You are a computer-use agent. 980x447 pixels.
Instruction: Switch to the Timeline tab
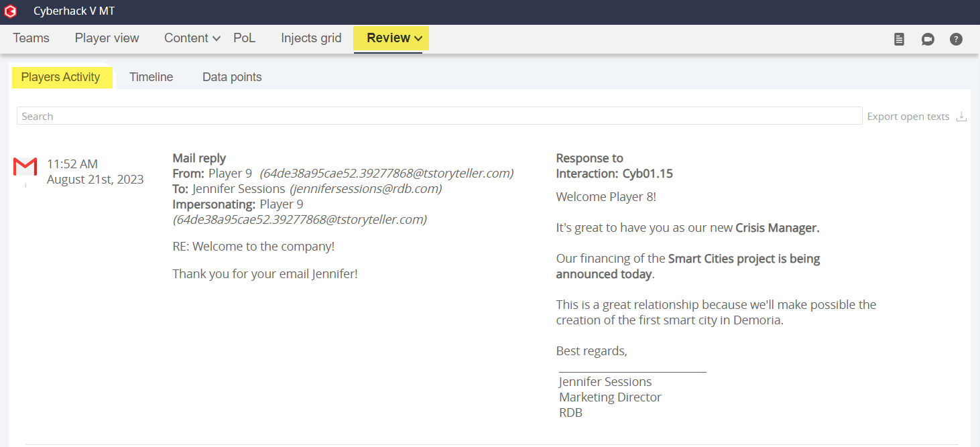tap(151, 77)
